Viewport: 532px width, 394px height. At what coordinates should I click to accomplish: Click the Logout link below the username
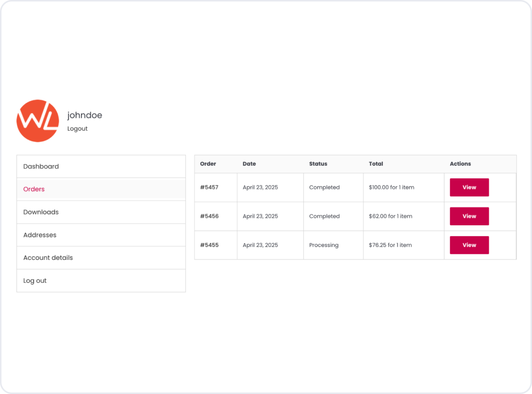77,129
